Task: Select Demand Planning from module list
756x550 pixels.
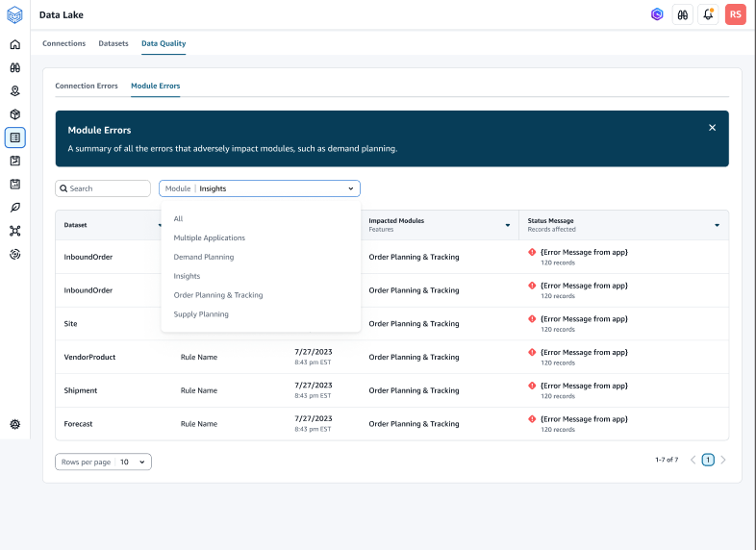Action: pos(204,257)
